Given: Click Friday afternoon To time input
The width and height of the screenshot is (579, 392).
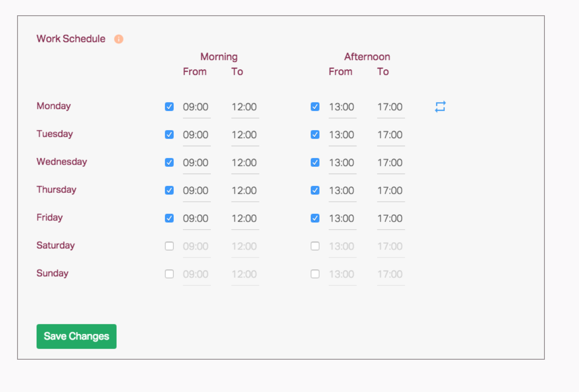Looking at the screenshot, I should point(391,219).
